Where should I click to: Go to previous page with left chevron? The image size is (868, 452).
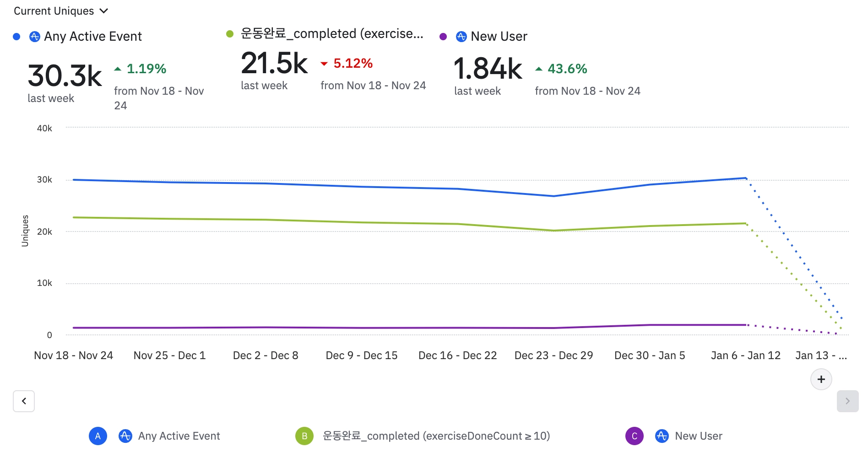click(x=24, y=401)
